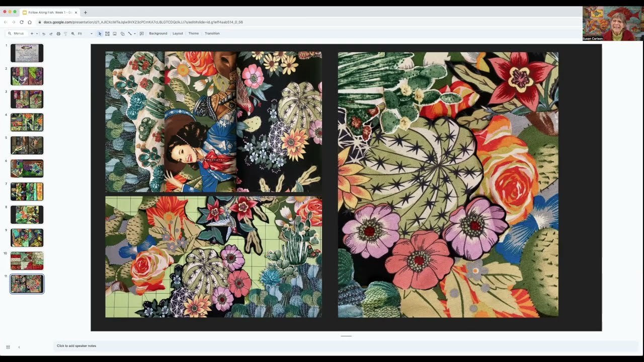
Task: Add a comment with toolbar icon
Action: click(x=142, y=34)
